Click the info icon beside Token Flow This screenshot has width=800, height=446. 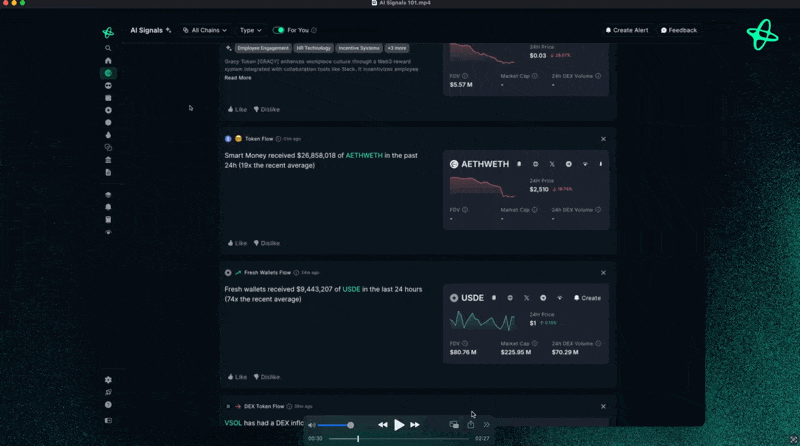click(278, 139)
